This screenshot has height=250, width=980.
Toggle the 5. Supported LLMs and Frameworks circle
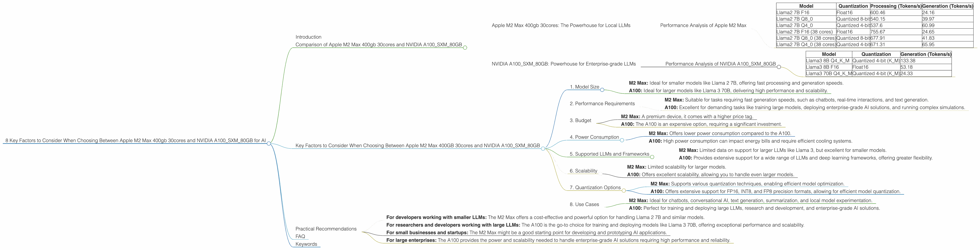pyautogui.click(x=652, y=157)
